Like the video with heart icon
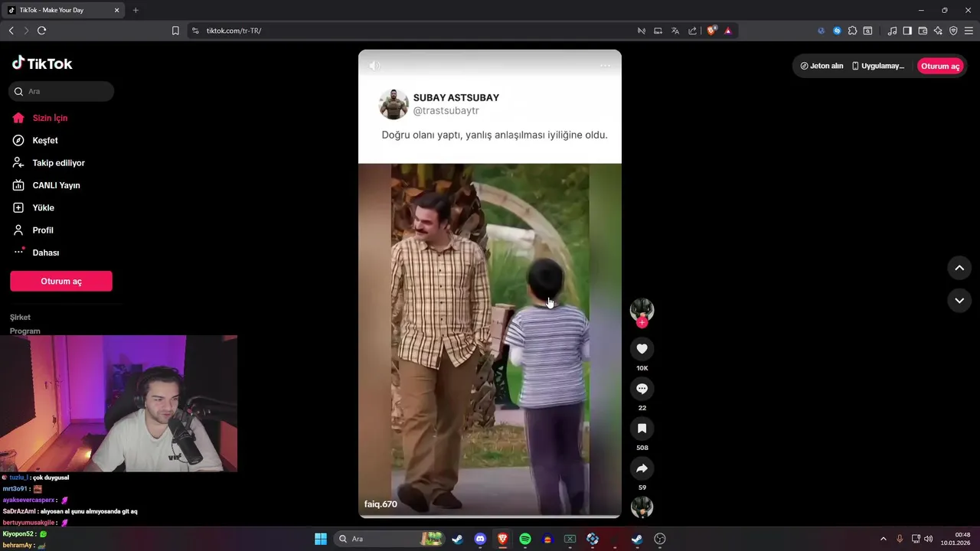The image size is (980, 551). coord(642,349)
